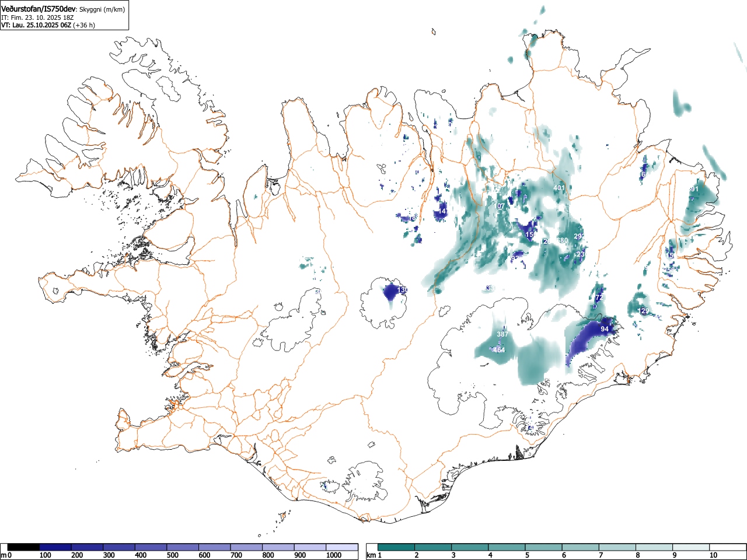
Task: Click the 'VT: Lau. 25.10.2025 06Z' valid time
Action: [36, 25]
